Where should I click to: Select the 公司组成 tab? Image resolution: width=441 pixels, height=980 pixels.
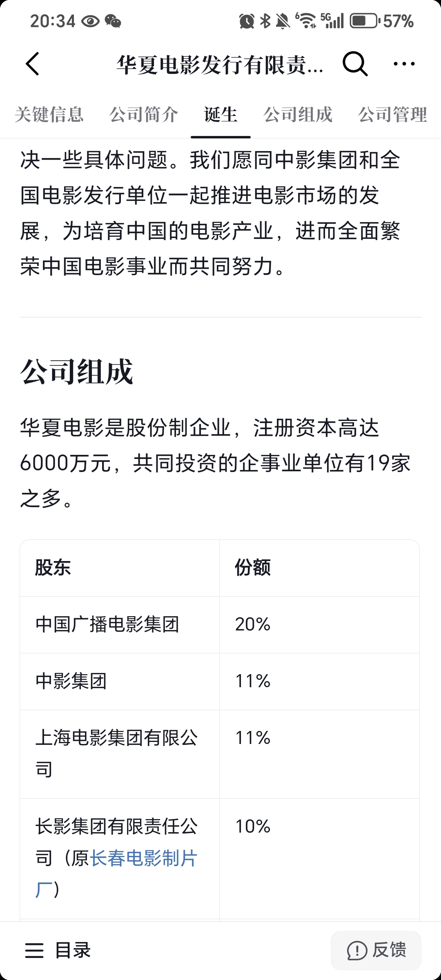tap(298, 114)
